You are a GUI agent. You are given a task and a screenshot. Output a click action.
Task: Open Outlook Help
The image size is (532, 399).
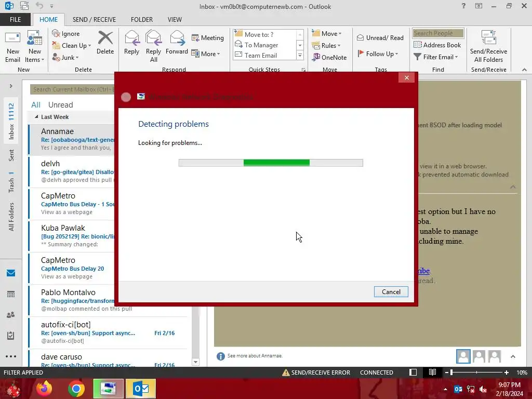tap(463, 6)
